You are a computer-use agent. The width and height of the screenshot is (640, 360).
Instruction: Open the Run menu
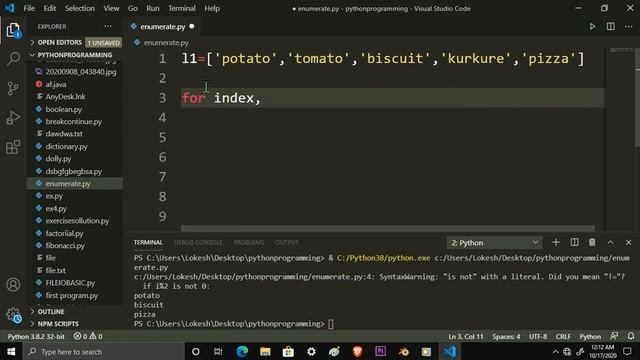coord(153,8)
